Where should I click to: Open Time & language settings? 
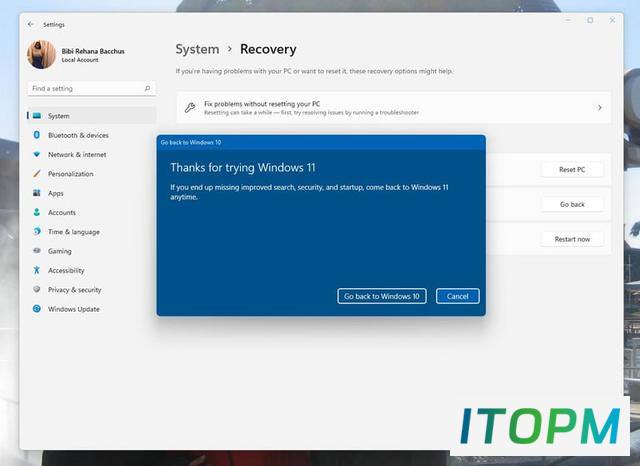pos(92,232)
